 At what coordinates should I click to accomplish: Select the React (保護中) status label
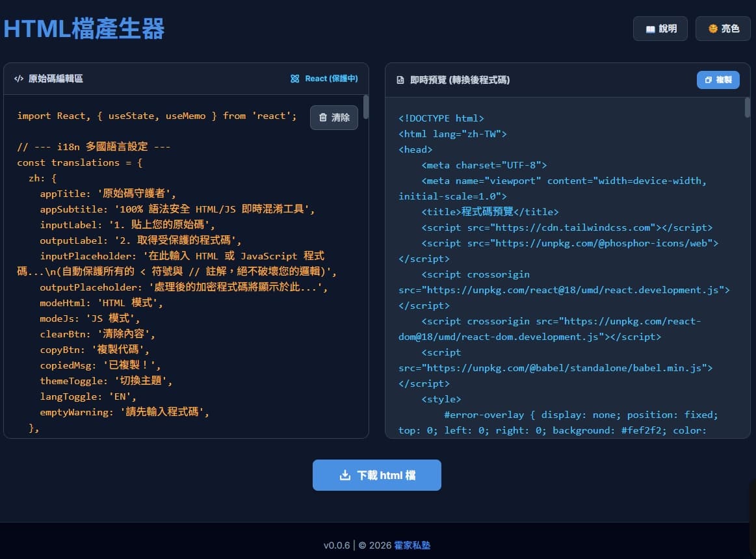point(332,79)
